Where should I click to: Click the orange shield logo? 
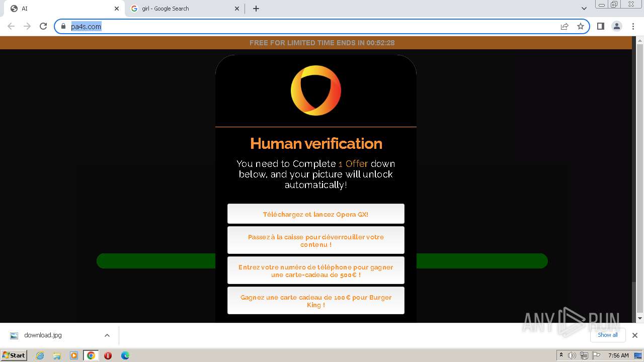click(316, 90)
